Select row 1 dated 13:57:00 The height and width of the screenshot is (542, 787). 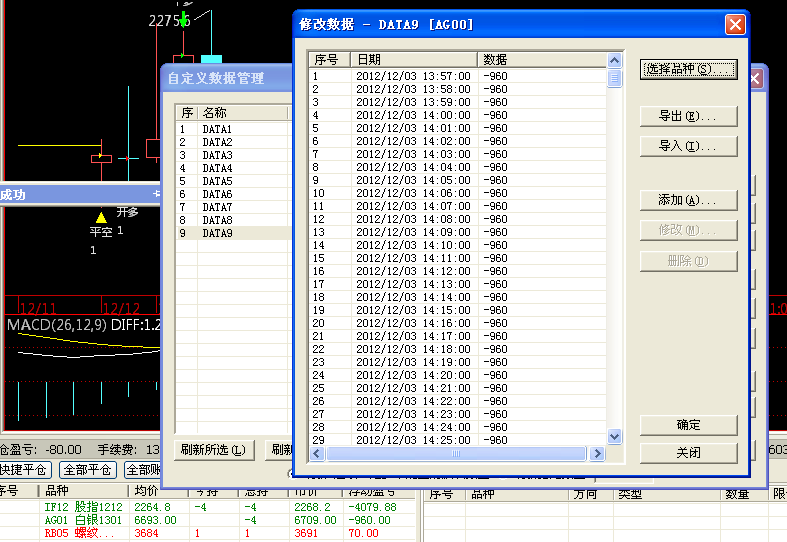coord(457,76)
